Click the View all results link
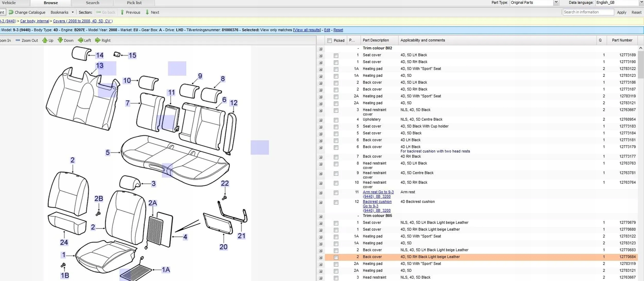The image size is (644, 281). [307, 30]
